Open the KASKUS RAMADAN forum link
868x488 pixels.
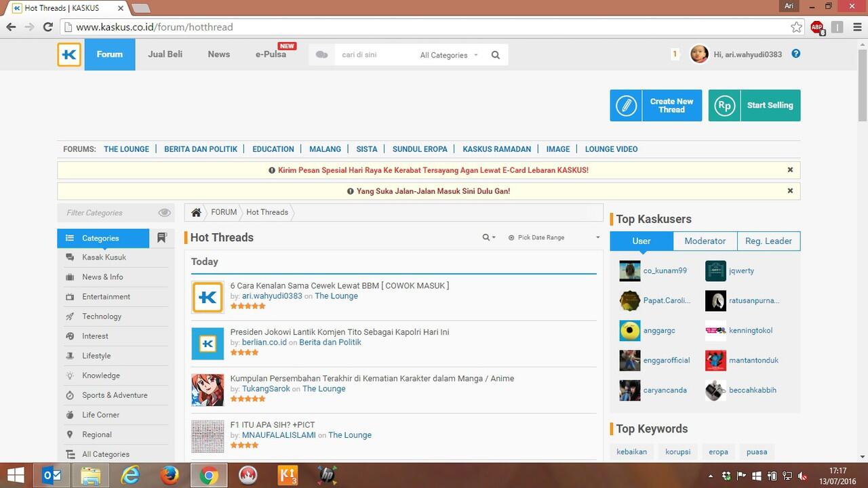tap(497, 149)
